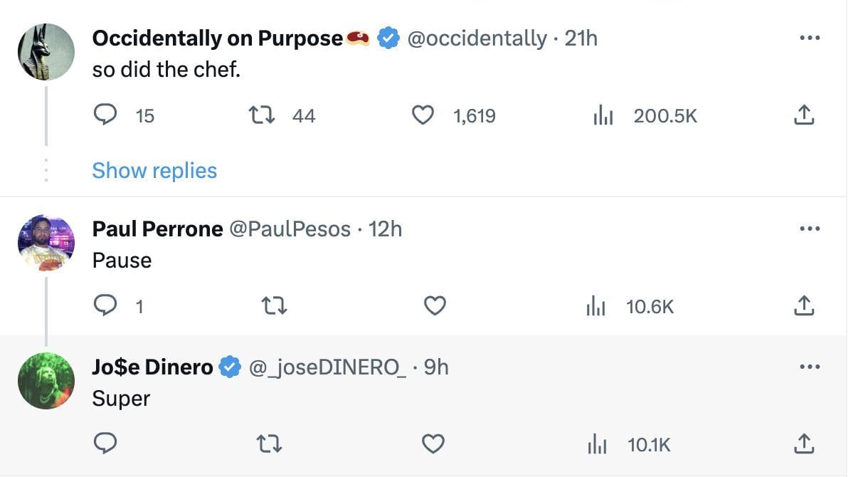View analytics for the 200.5K views tweet

click(603, 115)
